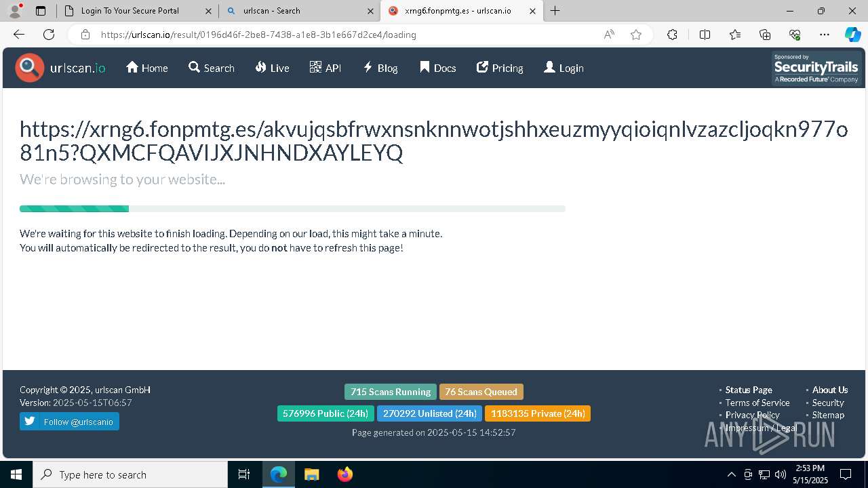Click the Login link

click(564, 68)
